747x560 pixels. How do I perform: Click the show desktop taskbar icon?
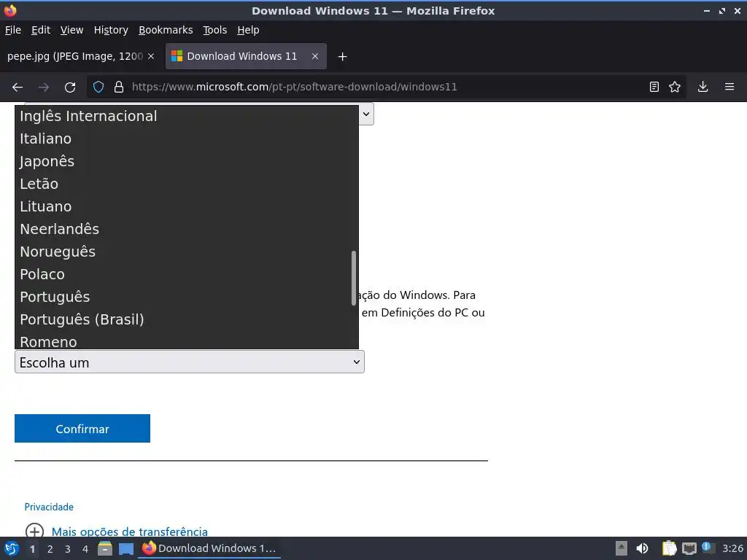[125, 548]
